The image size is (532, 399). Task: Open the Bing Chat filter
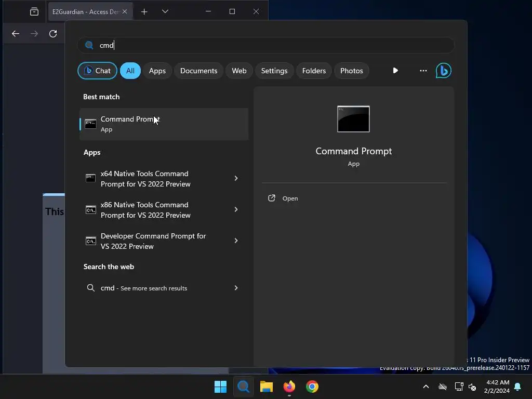coord(97,71)
